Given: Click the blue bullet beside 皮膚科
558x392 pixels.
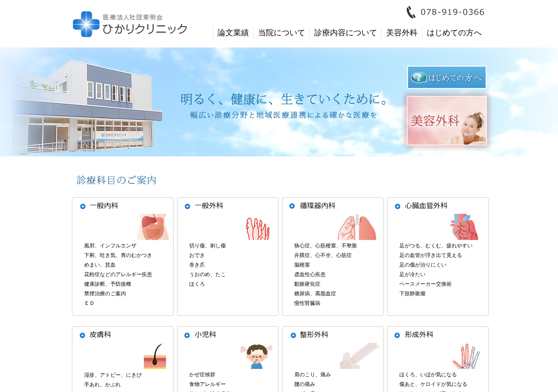Looking at the screenshot, I should point(82,335).
